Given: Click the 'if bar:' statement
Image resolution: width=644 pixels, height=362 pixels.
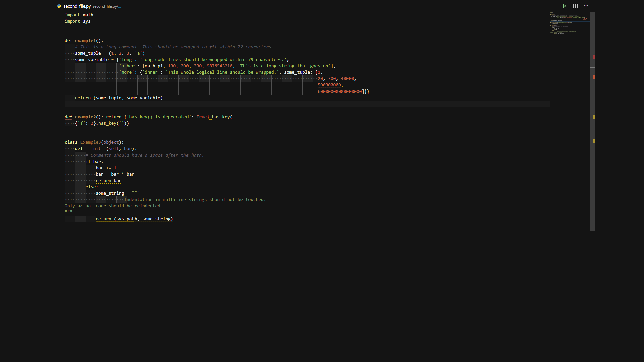Looking at the screenshot, I should 94,162.
